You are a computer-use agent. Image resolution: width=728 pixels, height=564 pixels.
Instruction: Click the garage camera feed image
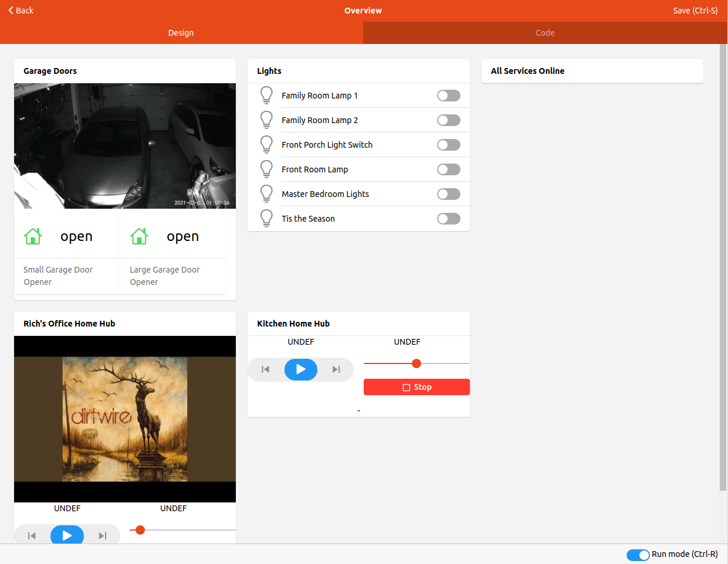tap(124, 145)
